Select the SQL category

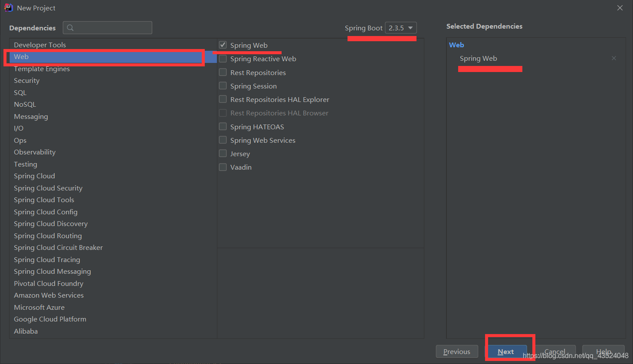113,92
